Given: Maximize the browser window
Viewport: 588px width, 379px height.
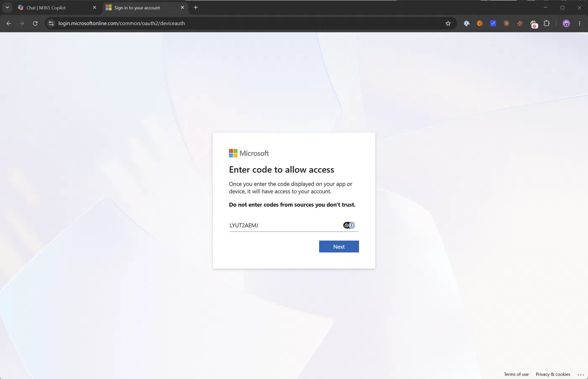Looking at the screenshot, I should click(562, 8).
